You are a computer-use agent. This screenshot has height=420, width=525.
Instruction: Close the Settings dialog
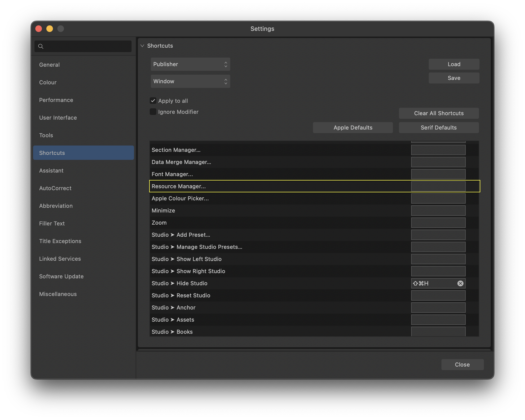pyautogui.click(x=462, y=364)
